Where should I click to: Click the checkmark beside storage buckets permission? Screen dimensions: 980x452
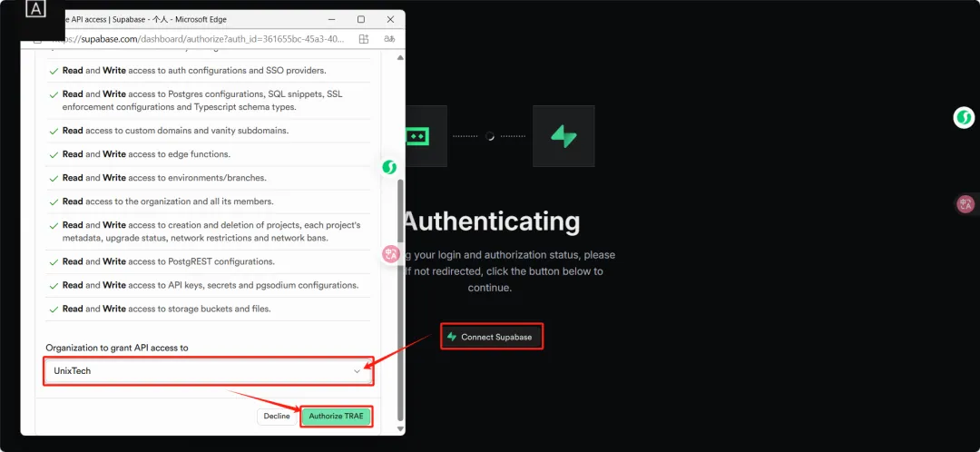54,310
